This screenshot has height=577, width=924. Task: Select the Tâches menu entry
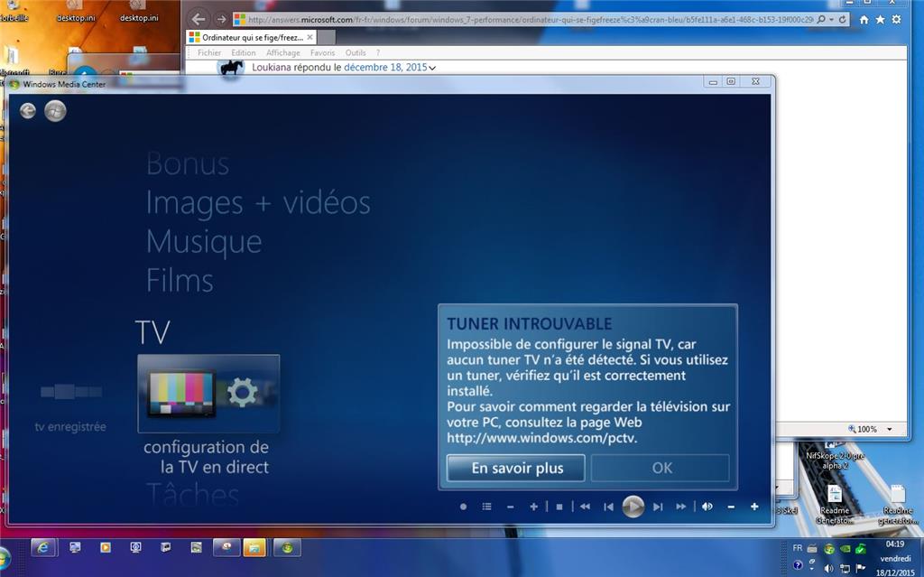pyautogui.click(x=193, y=495)
